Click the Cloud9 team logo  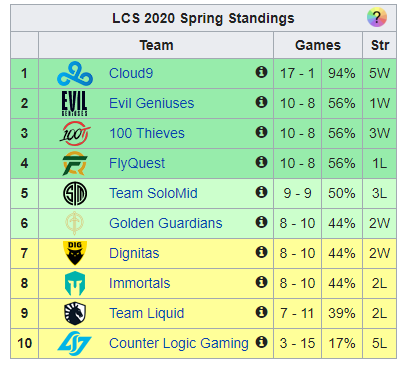75,74
